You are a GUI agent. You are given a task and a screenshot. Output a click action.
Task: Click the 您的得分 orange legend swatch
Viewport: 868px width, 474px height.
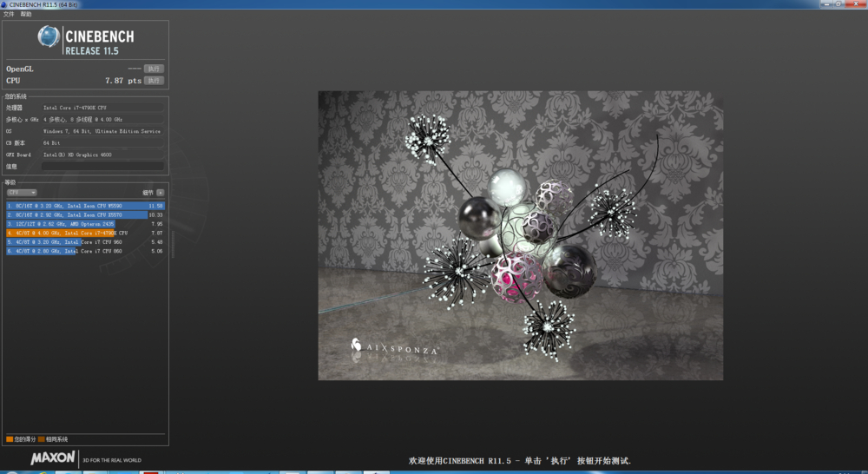pyautogui.click(x=10, y=439)
